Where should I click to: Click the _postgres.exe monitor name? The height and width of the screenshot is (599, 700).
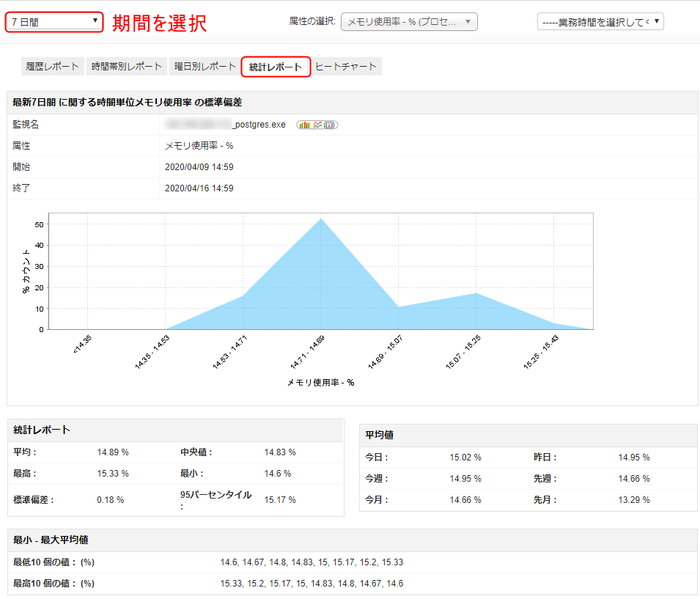(x=259, y=125)
